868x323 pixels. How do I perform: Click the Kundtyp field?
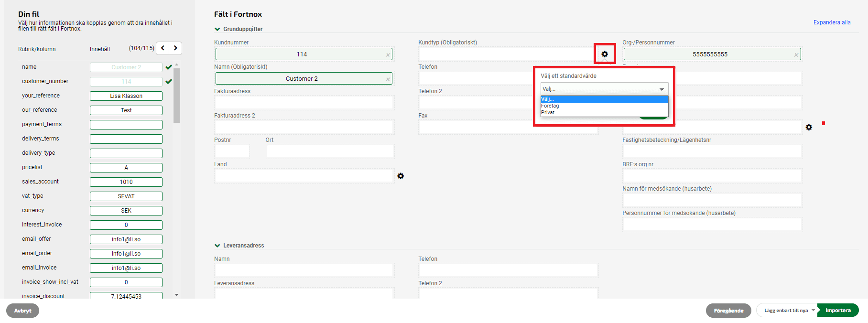506,54
